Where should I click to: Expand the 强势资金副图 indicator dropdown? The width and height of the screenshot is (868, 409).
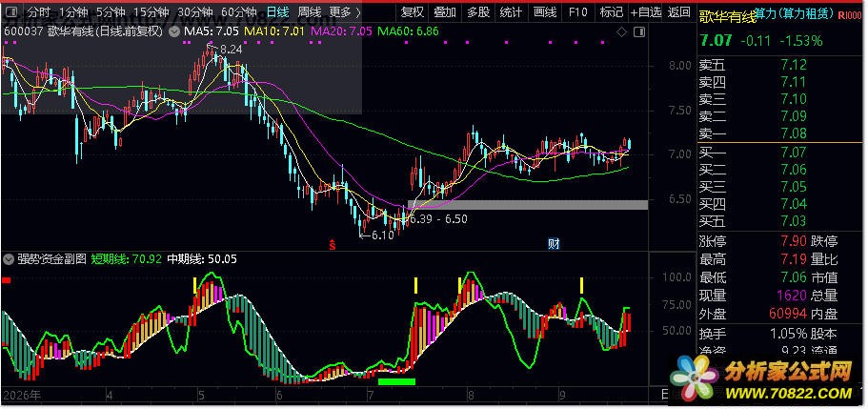coord(9,258)
